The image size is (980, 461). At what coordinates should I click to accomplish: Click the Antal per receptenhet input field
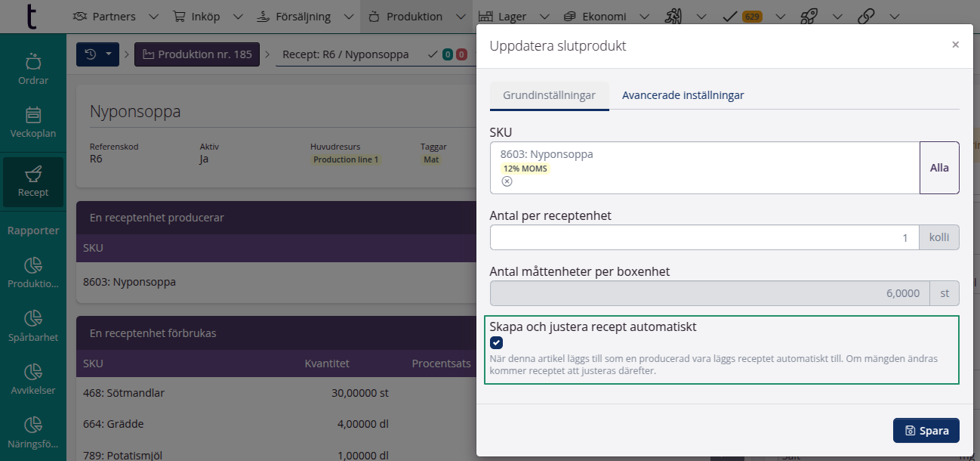point(704,237)
